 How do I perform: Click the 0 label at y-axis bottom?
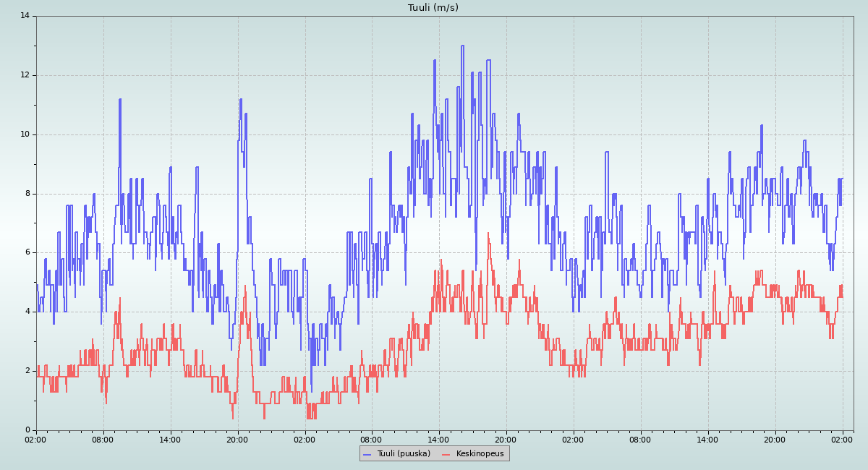27,430
